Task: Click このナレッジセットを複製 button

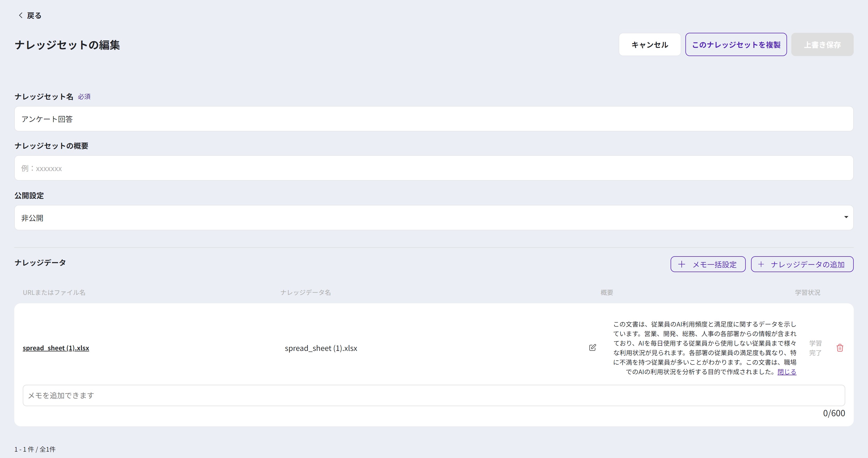Action: pyautogui.click(x=736, y=44)
